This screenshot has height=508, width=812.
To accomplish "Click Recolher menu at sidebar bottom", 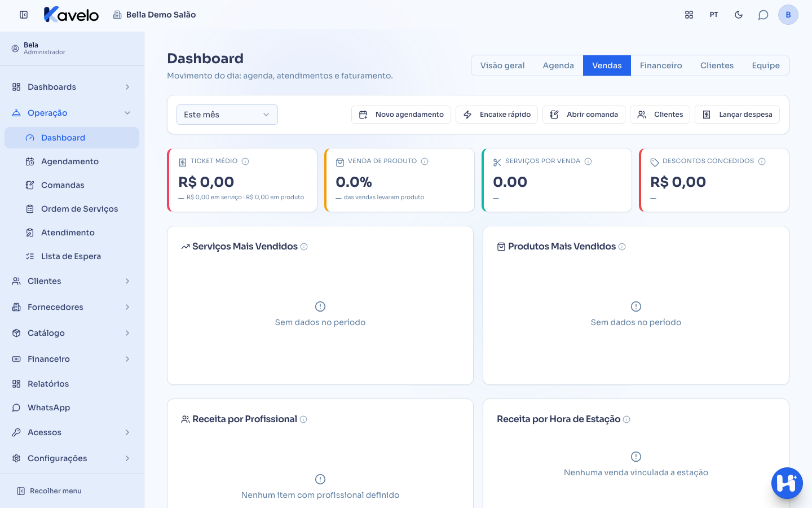I will point(49,491).
